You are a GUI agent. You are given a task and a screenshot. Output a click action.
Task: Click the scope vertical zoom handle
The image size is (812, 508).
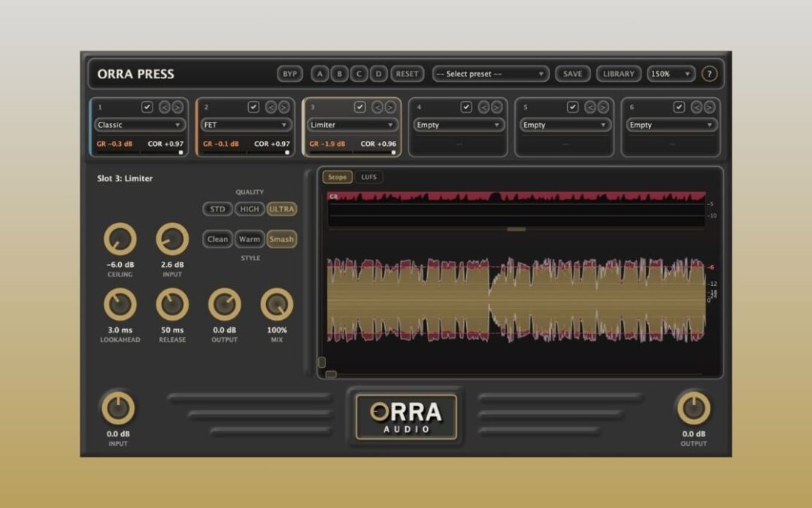pyautogui.click(x=322, y=362)
